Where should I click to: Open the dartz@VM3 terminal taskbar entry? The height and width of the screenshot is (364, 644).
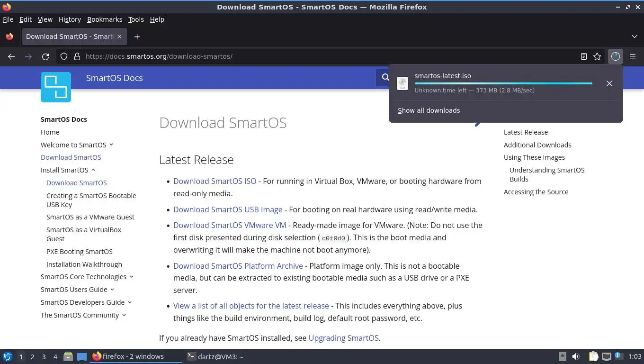(x=215, y=356)
